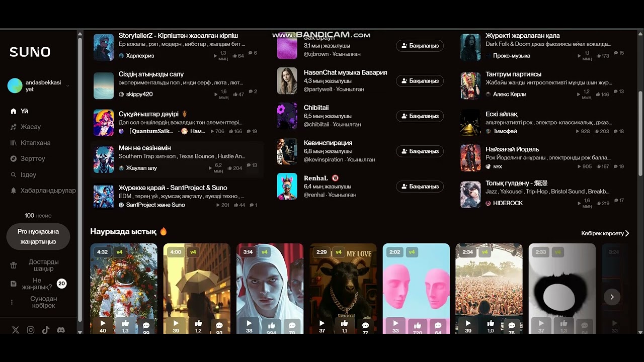Open the Discord social link
Viewport: 644px width, 362px height.
coord(61,330)
